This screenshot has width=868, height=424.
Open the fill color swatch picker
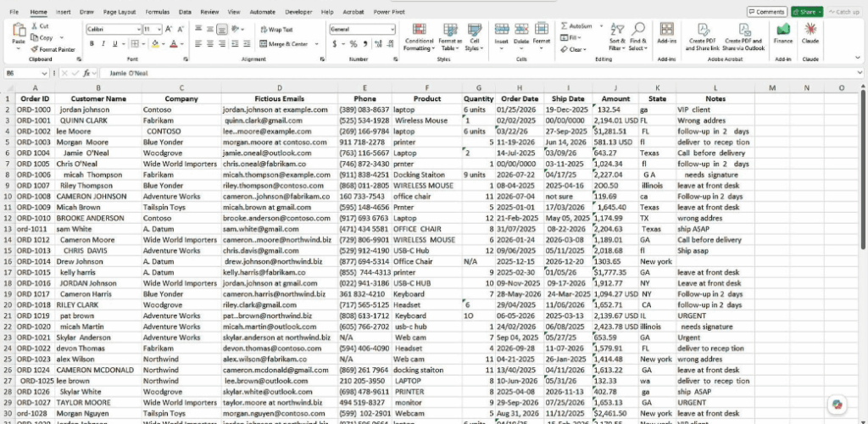tap(164, 44)
